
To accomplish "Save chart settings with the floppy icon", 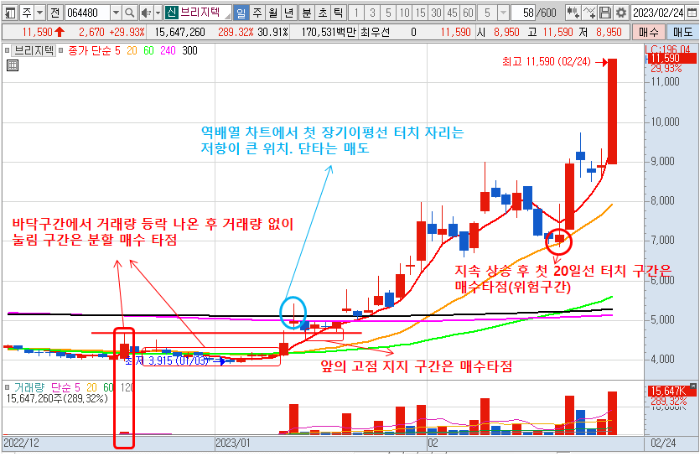I will [605, 12].
